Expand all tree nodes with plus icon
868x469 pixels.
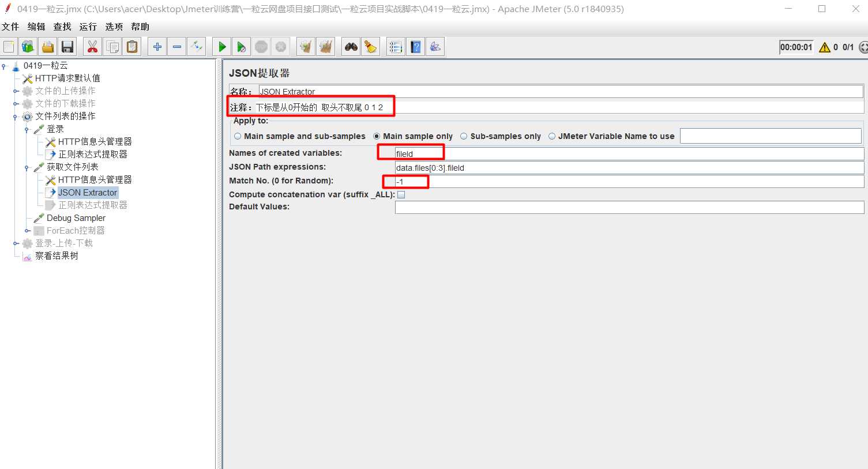pos(157,47)
